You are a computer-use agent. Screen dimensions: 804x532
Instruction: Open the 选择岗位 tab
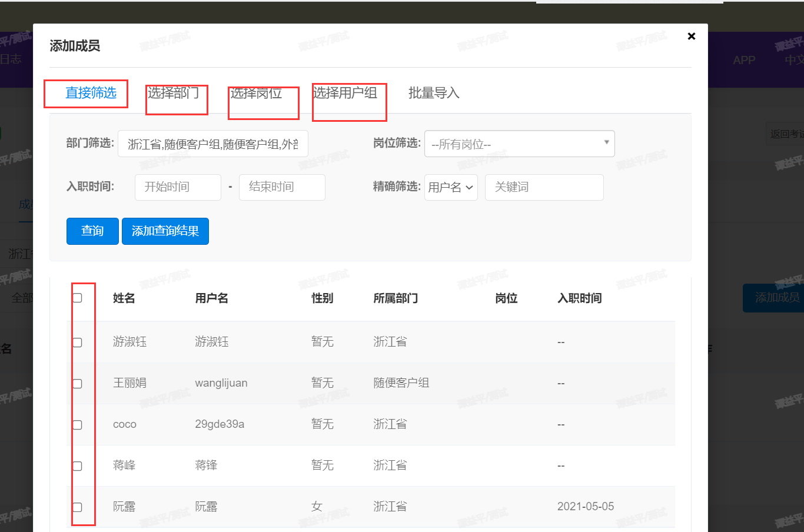point(255,93)
